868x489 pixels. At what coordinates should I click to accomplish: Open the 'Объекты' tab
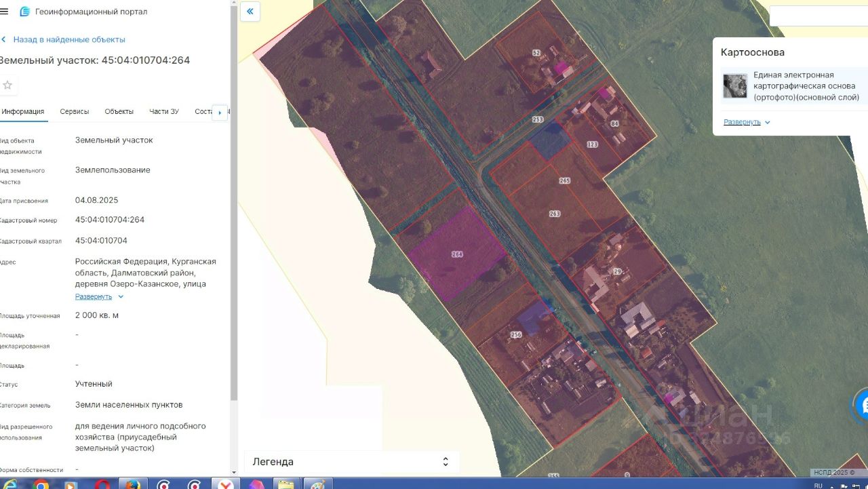tap(119, 112)
